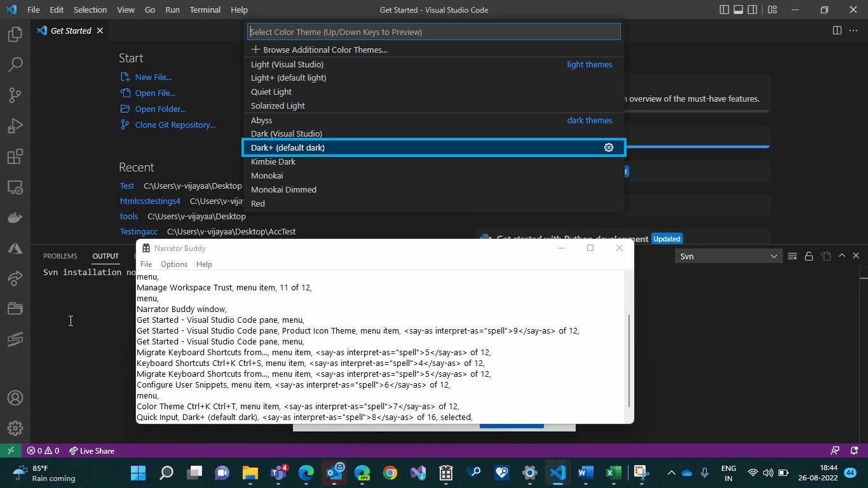
Task: Open Windows Start button on taskbar
Action: point(138,473)
